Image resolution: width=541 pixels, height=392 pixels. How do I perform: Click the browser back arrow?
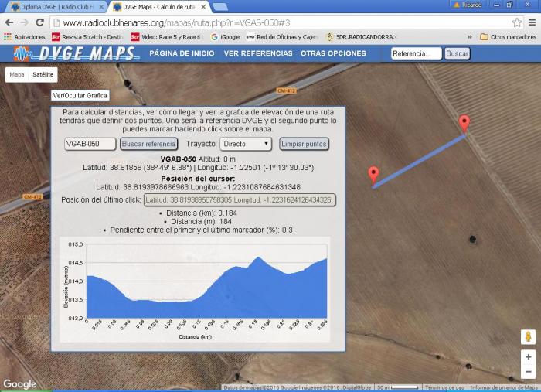tap(9, 22)
